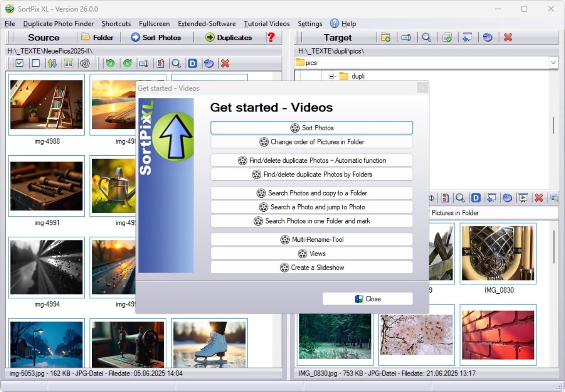
Task: Click multi-rename document icon in lower target toolbar
Action: [444, 198]
